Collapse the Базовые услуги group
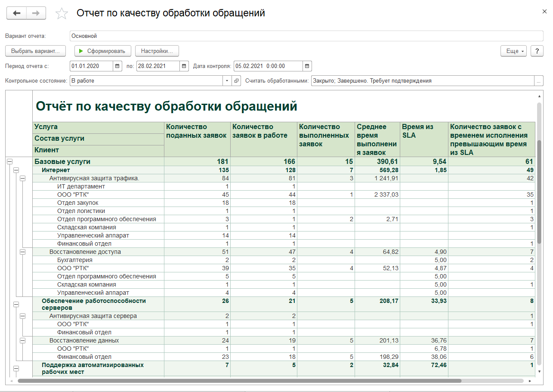The width and height of the screenshot is (553, 392). 9,161
